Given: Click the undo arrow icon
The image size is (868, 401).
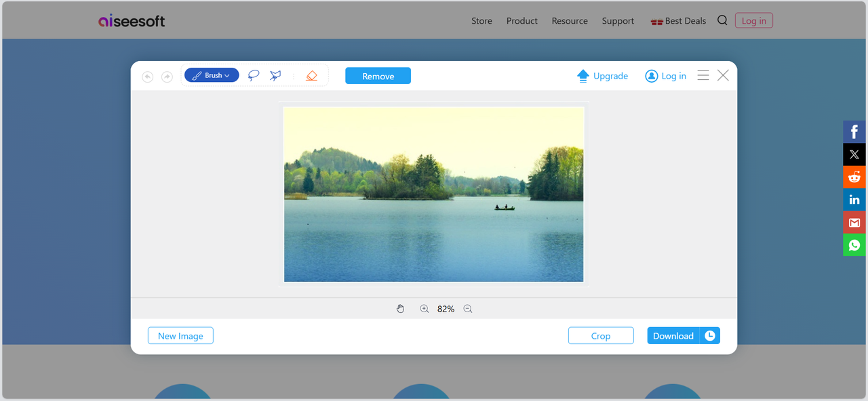Looking at the screenshot, I should 147,77.
